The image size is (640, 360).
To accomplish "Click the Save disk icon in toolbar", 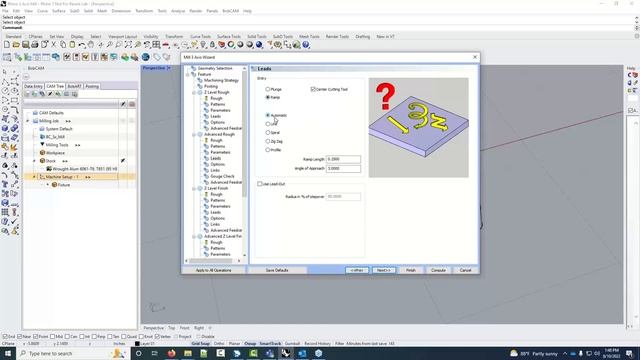I will click(x=25, y=45).
